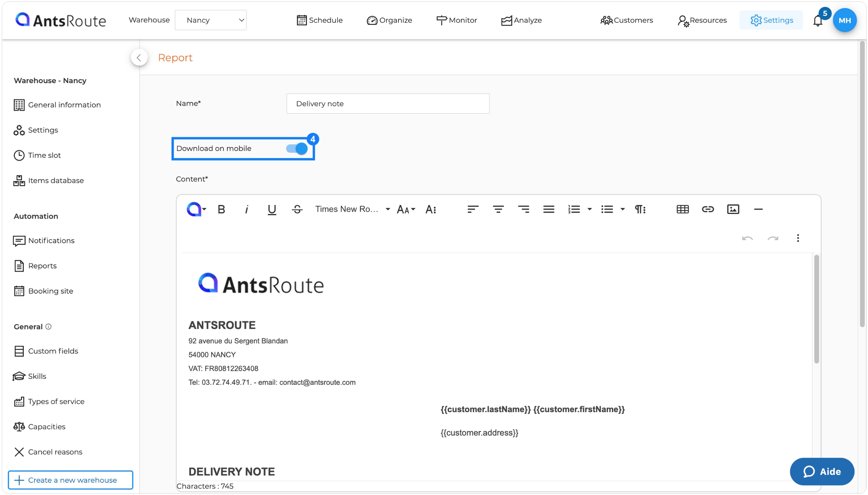Open the Resources menu
The height and width of the screenshot is (495, 868).
pyautogui.click(x=702, y=20)
